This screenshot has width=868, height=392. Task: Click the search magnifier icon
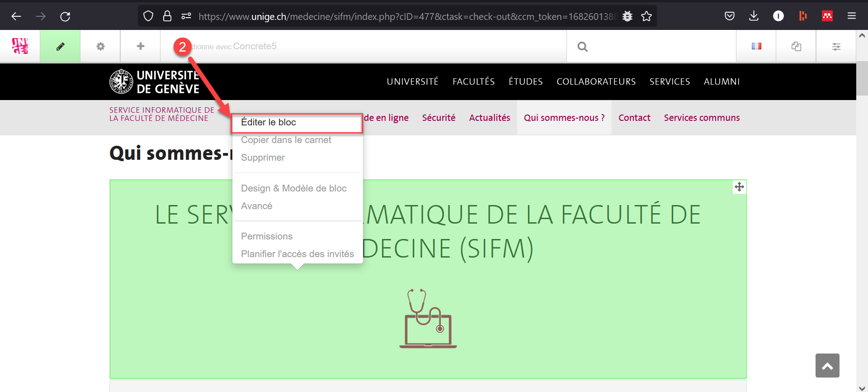[582, 47]
